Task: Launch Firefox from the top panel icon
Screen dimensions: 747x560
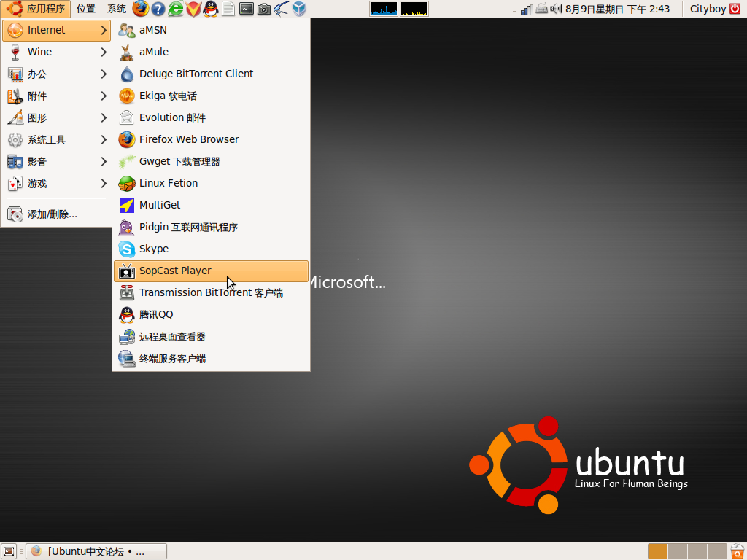Action: [141, 9]
